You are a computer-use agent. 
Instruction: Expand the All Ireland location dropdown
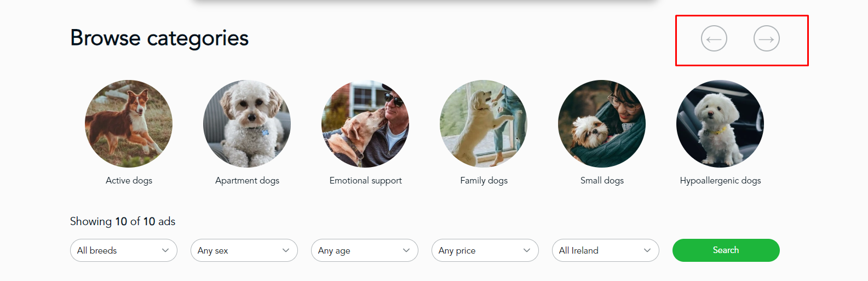[606, 250]
